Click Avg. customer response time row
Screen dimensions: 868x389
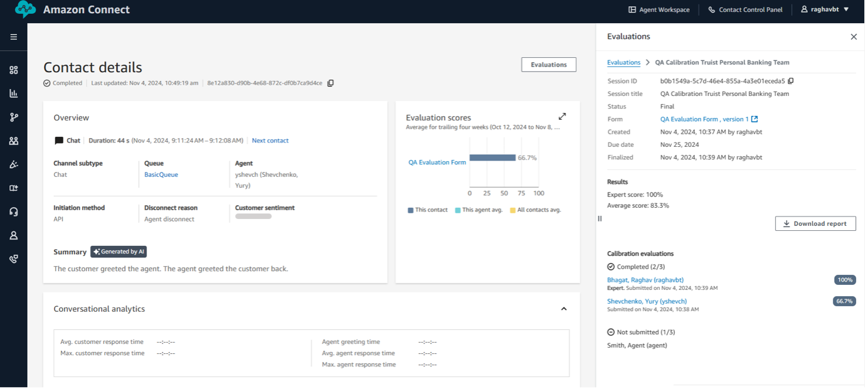click(x=117, y=342)
